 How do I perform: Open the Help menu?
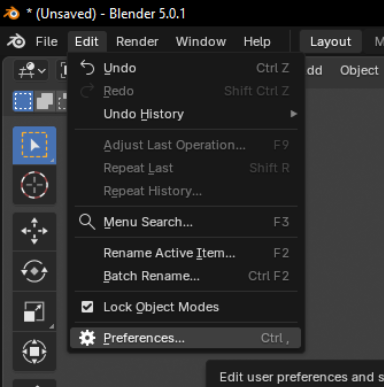coord(257,42)
